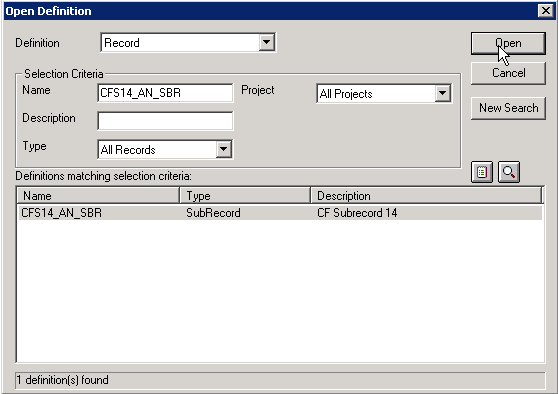Screen dimensions: 558x394
Task: Select the CFS14_AN_SBR result row
Action: [280, 213]
